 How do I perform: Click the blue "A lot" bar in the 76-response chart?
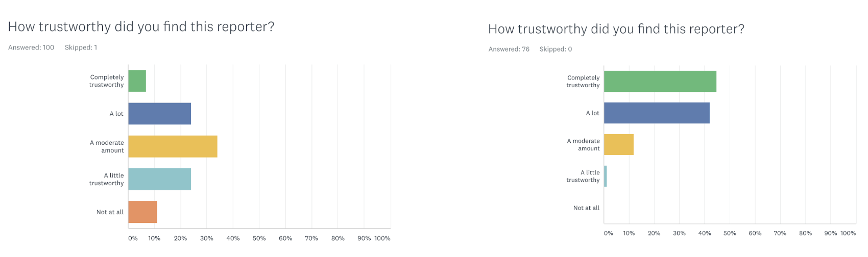657,113
